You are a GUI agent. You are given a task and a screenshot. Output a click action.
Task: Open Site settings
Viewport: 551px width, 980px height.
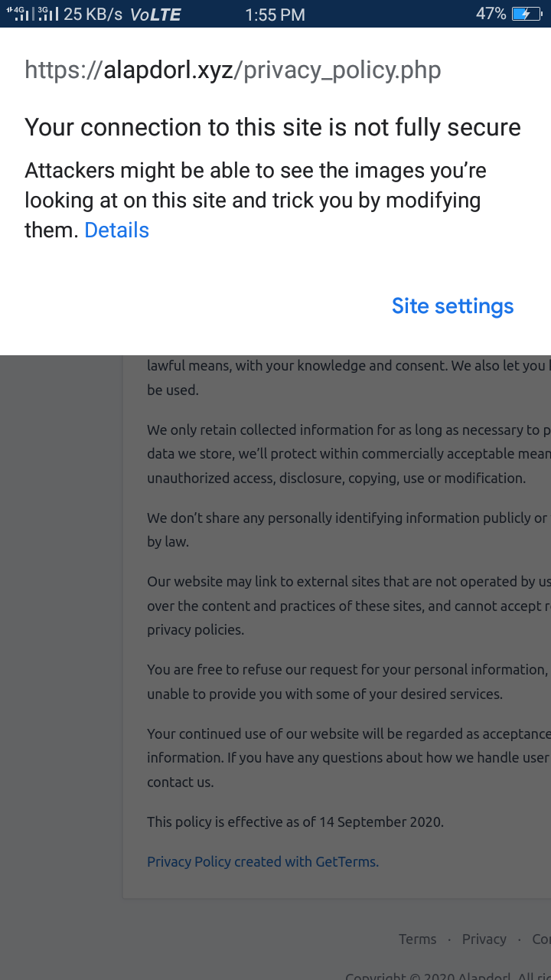point(452,305)
